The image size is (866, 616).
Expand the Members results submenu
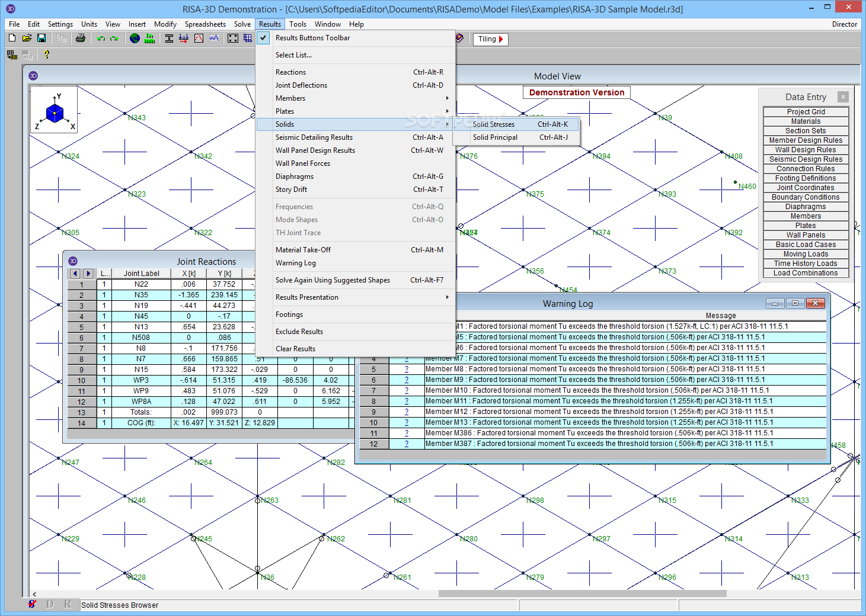tap(356, 98)
